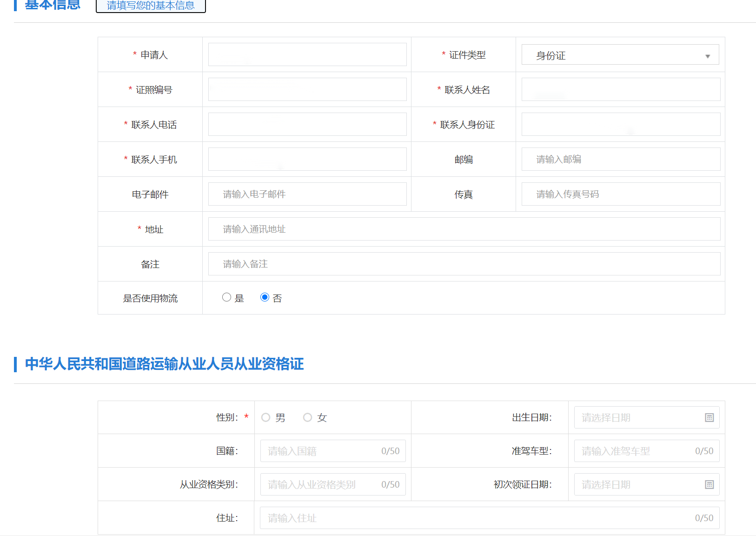Click the 联系人电话 input box
Image resolution: width=756 pixels, height=536 pixels.
(x=307, y=124)
